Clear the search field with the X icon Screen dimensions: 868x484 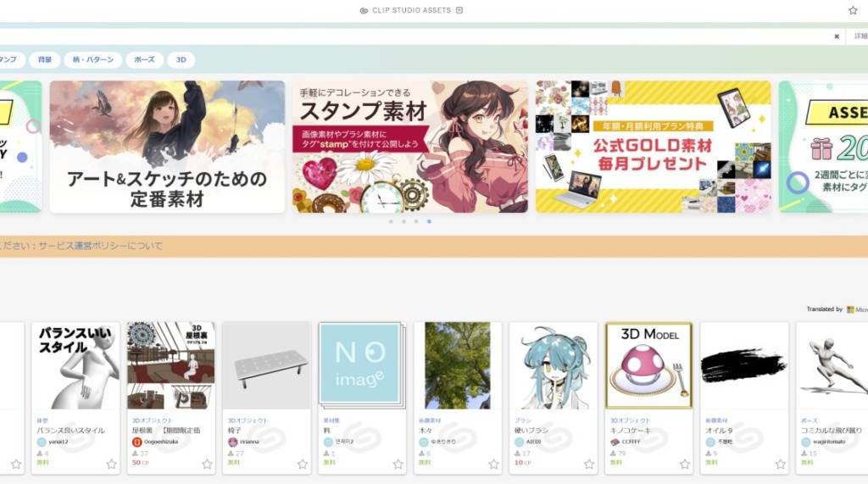coord(837,36)
